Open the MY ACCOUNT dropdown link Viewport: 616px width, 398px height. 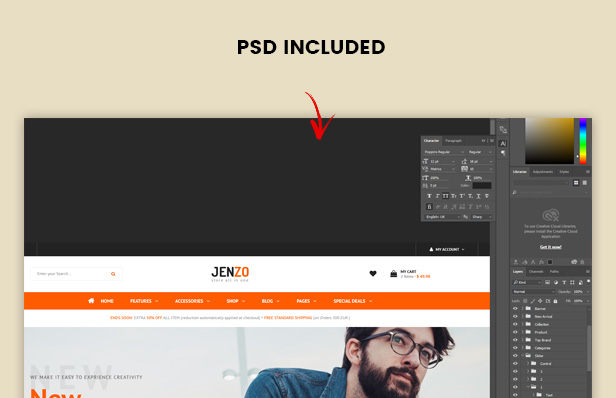447,249
